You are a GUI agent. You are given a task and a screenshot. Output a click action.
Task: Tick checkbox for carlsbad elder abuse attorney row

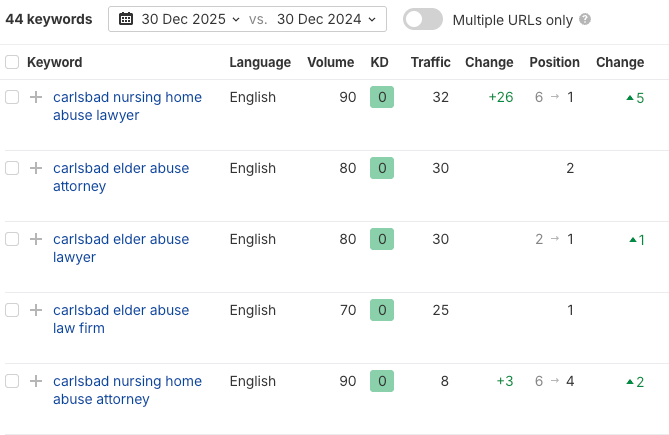12,168
